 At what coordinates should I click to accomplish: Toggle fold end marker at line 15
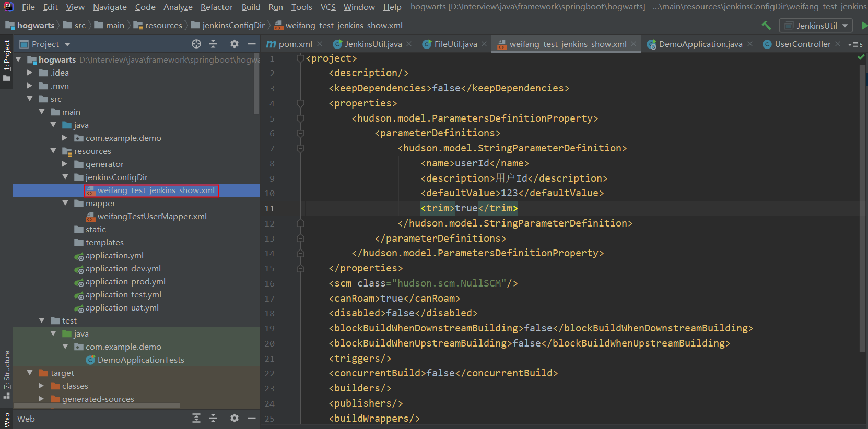300,268
